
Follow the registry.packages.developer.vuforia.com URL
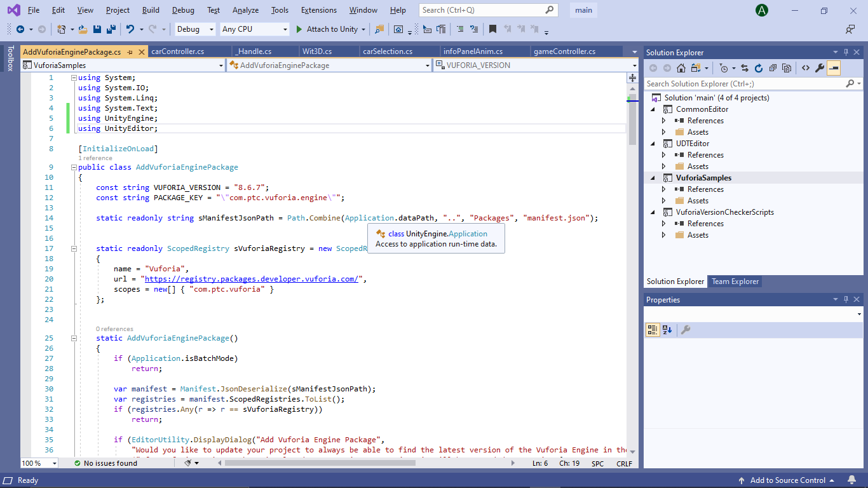[x=253, y=279]
